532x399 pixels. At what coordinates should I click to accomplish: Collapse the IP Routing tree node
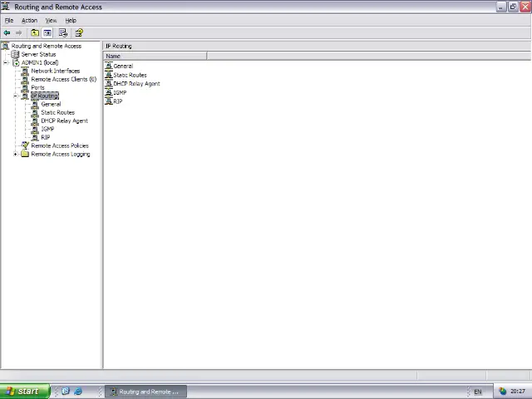point(15,96)
